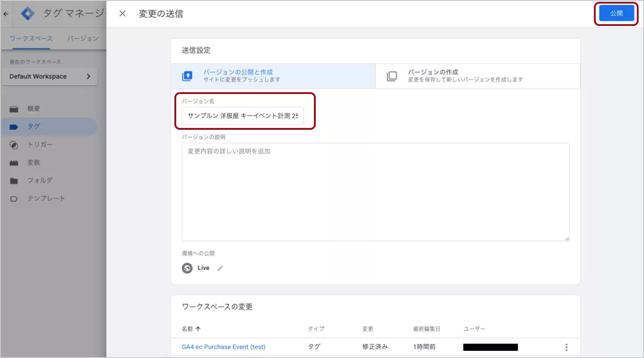This screenshot has width=644, height=358.
Task: Open テンプレート in sidebar
Action: click(x=46, y=198)
